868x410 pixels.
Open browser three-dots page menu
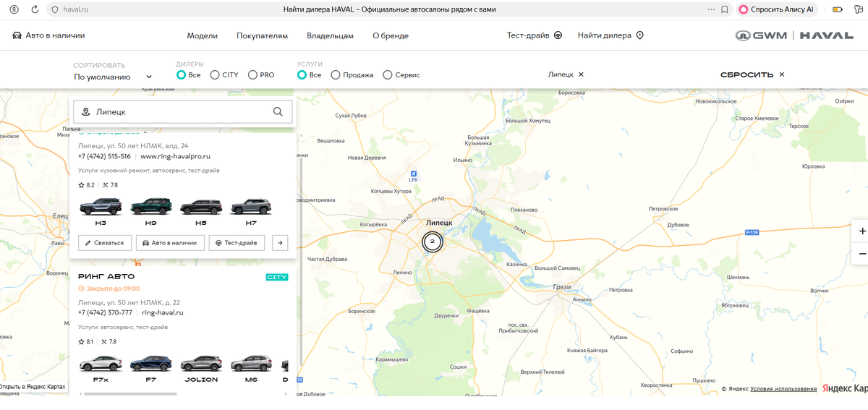click(x=711, y=9)
